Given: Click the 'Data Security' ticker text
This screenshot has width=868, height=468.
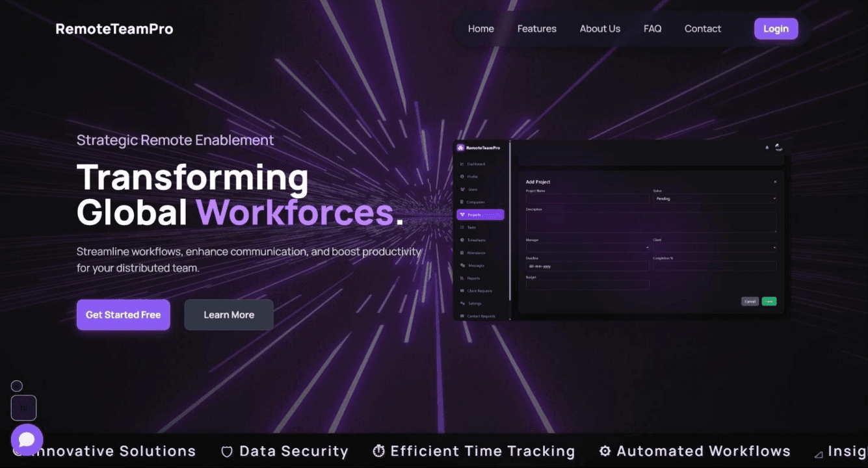Looking at the screenshot, I should [x=294, y=451].
